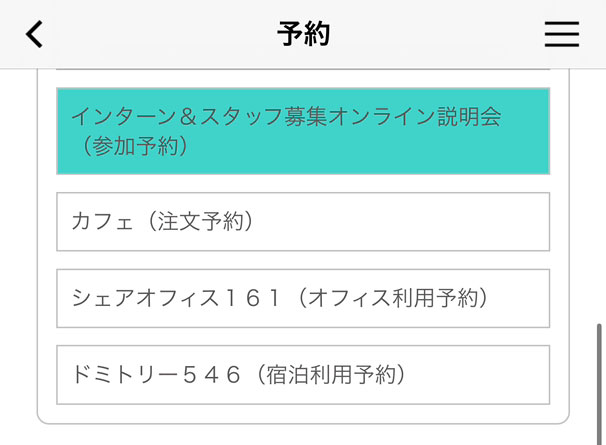Tap the highlighted teal 参加予約 item
The width and height of the screenshot is (606, 445).
pos(302,131)
